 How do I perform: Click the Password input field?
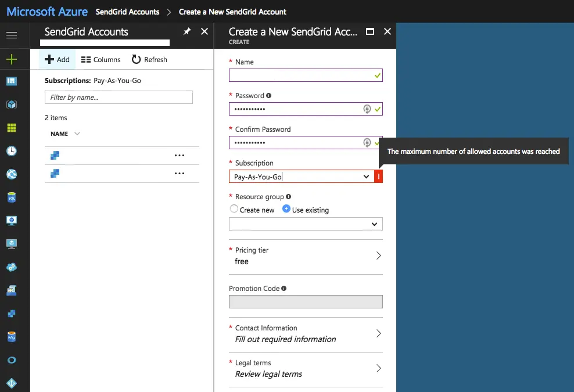click(x=306, y=109)
